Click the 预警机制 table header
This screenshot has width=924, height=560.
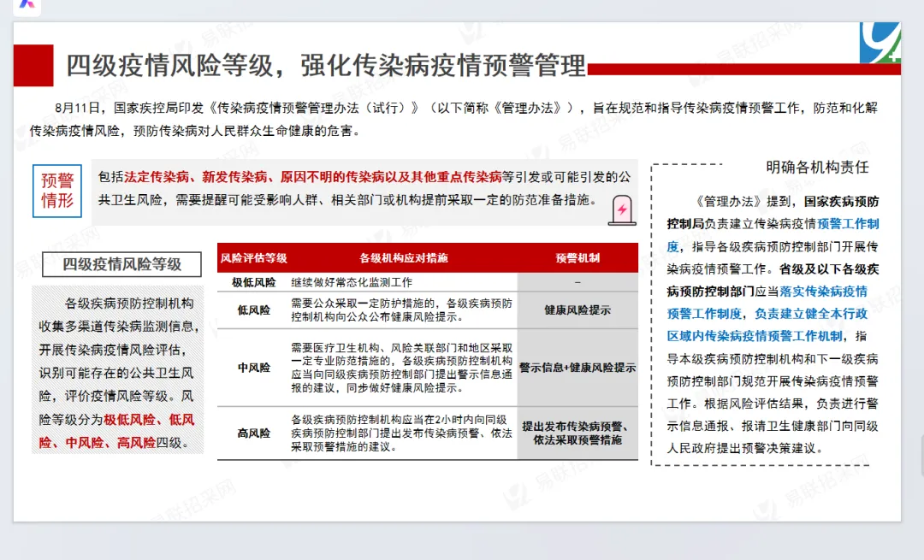[x=577, y=258]
